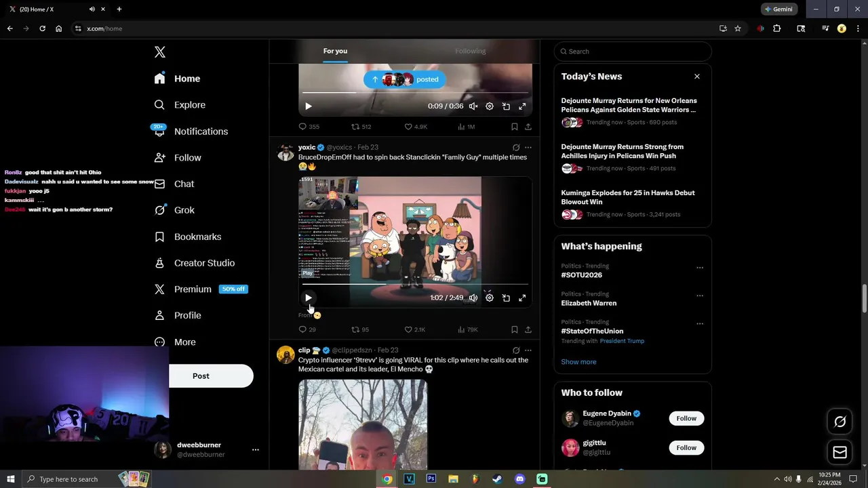This screenshot has height=488, width=868.
Task: Close the Today's News panel
Action: [697, 77]
